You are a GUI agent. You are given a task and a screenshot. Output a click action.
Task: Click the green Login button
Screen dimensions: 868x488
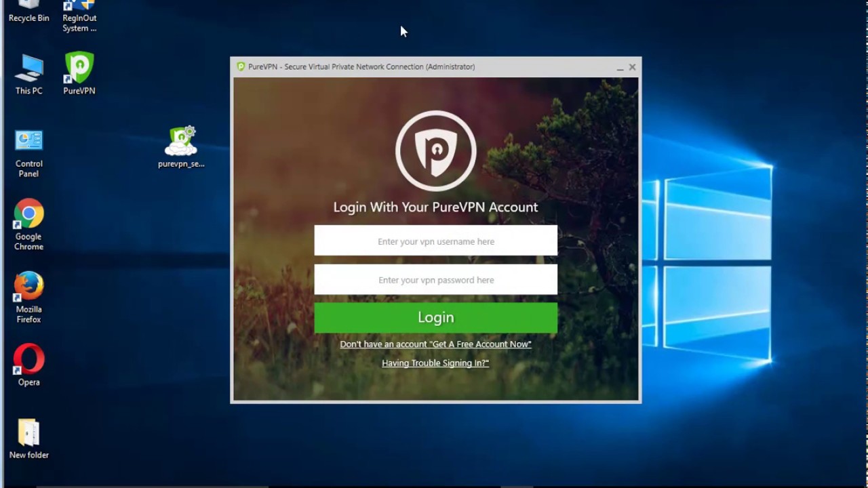click(435, 317)
